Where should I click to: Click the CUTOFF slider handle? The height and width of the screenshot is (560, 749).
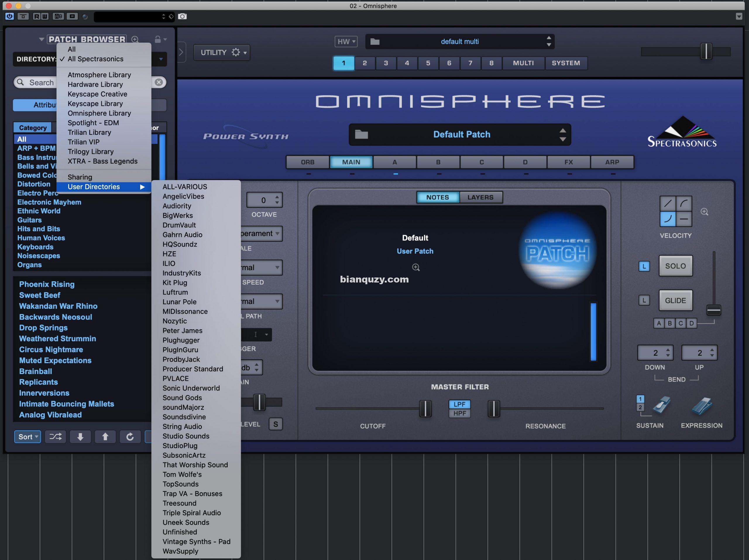point(425,409)
